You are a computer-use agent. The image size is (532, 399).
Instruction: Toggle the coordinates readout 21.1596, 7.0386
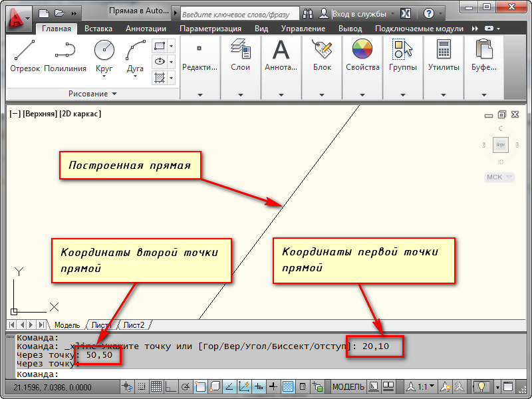click(x=53, y=388)
